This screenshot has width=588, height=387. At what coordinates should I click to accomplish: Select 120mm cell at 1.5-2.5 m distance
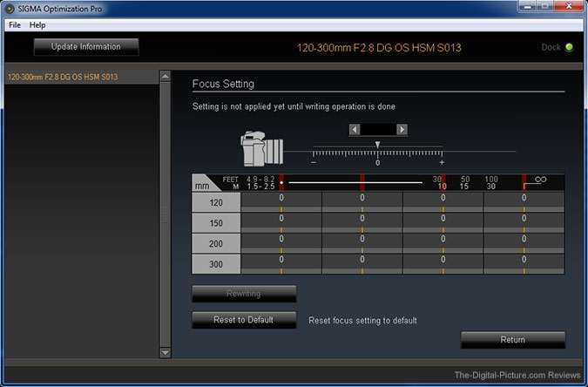(x=281, y=203)
